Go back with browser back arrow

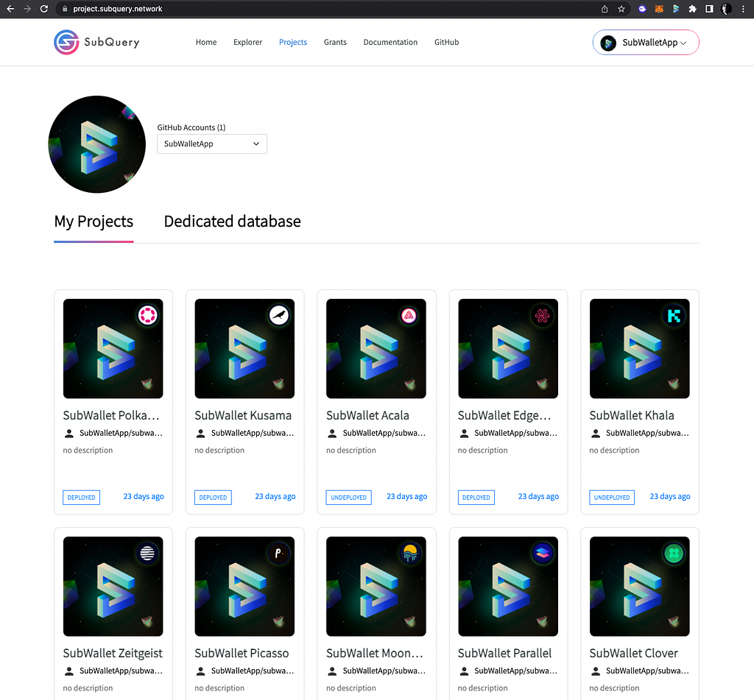[x=10, y=9]
